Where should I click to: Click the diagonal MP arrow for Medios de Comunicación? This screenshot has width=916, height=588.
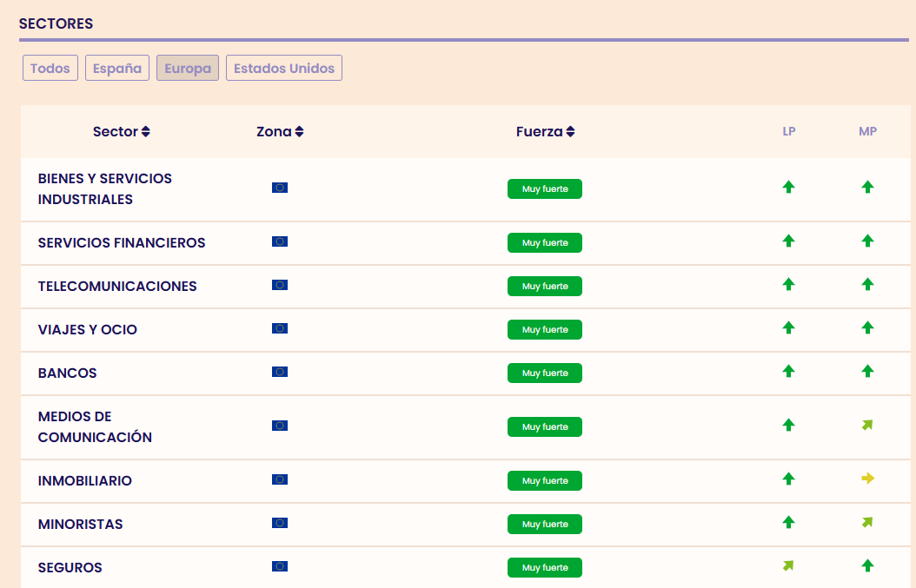coord(867,426)
